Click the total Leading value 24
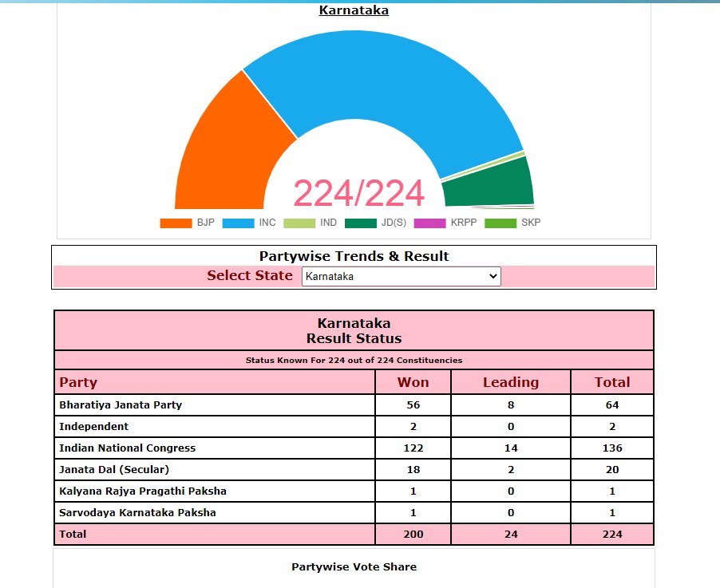Screen dimensions: 720x588 pos(511,535)
